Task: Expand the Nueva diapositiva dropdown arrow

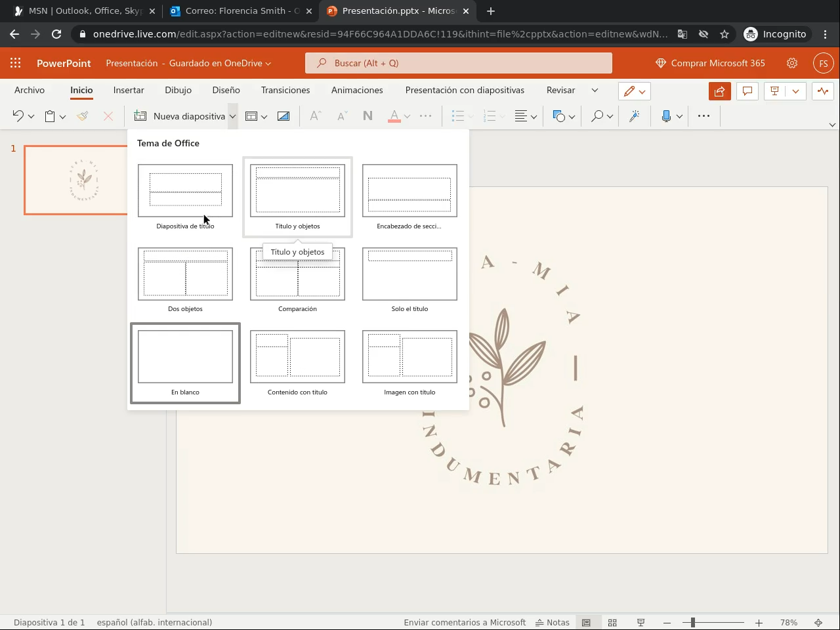Action: click(x=232, y=116)
